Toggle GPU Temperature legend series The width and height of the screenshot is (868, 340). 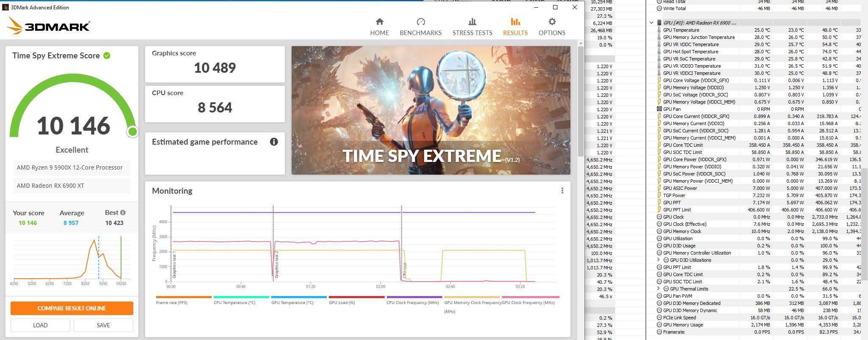(x=299, y=300)
